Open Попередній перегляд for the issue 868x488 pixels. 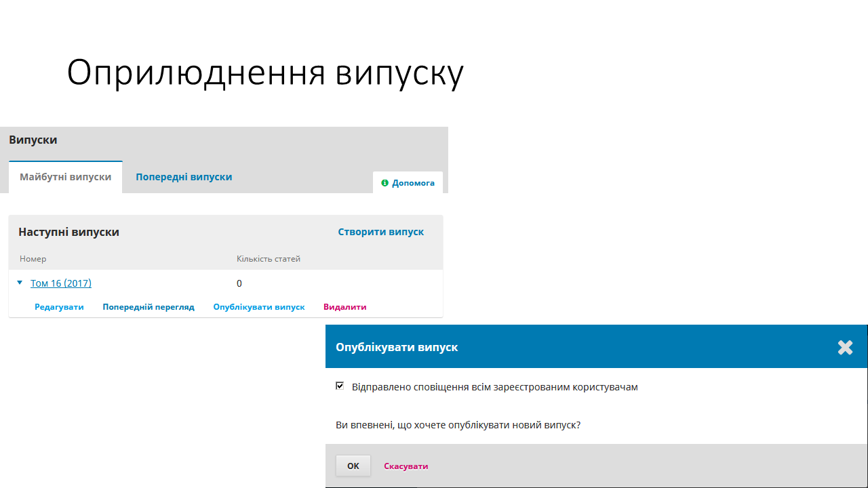(x=149, y=307)
